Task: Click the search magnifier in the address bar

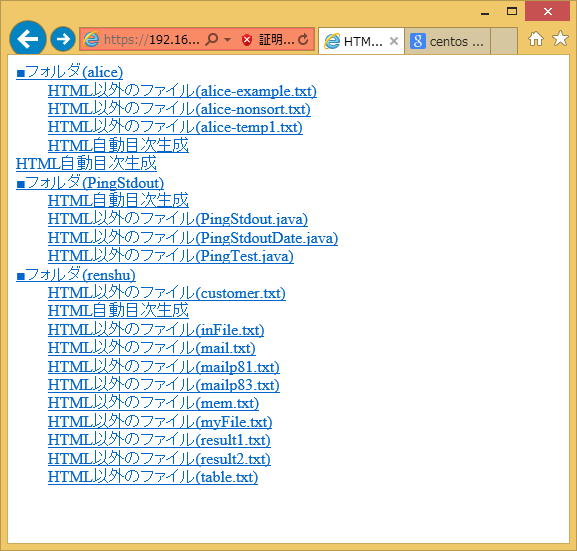Action: point(212,39)
